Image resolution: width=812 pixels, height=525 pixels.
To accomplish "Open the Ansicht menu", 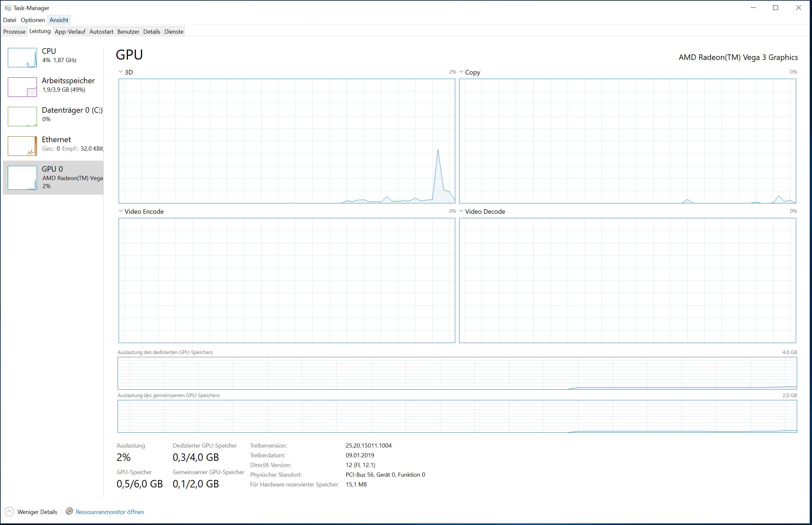I will 59,20.
